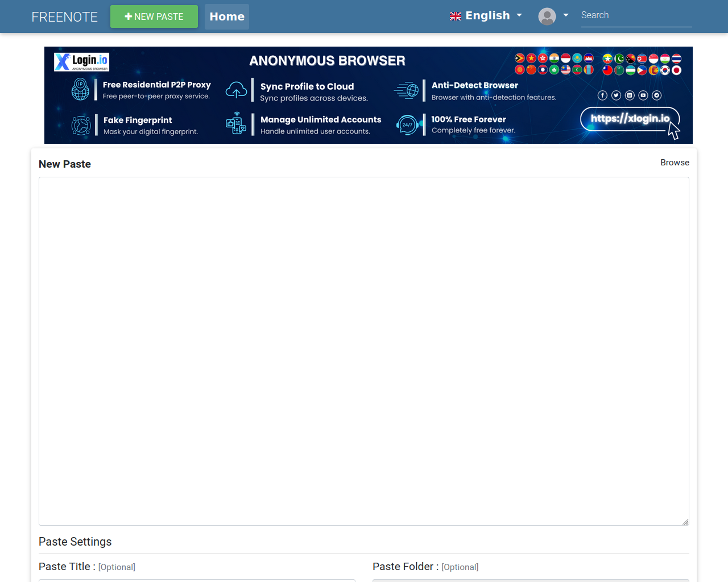Screen dimensions: 728x582
Task: Click the YouTube icon in the banner
Action: (x=643, y=95)
